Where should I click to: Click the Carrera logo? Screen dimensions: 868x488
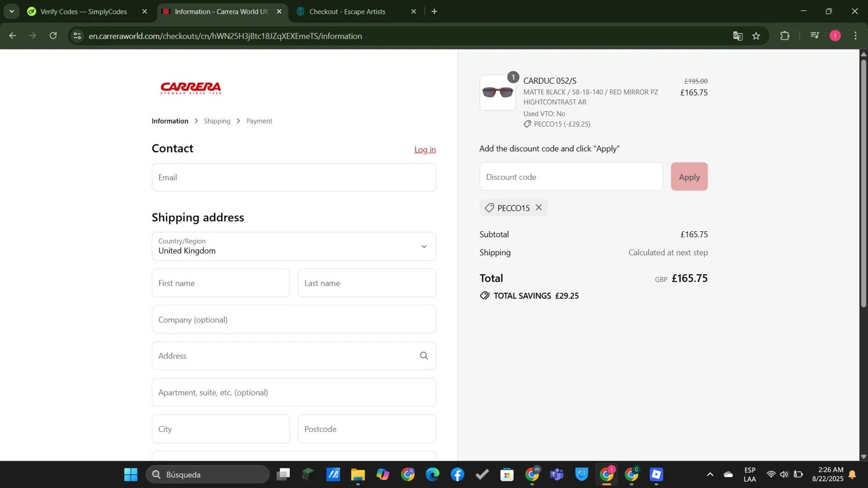tap(191, 88)
